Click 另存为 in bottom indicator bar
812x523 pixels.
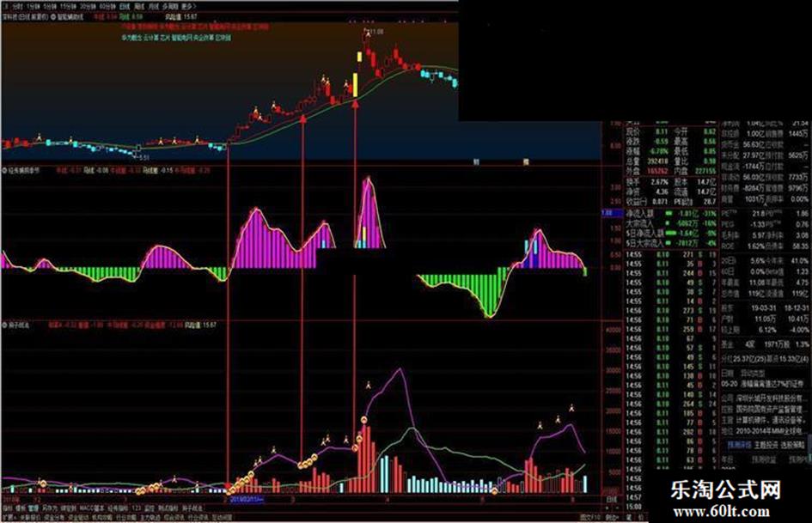49,508
